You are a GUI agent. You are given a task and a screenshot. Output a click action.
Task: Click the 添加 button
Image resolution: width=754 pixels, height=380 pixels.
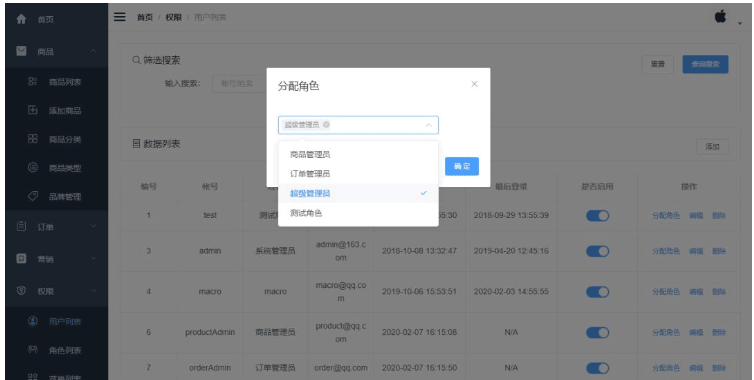(x=712, y=147)
